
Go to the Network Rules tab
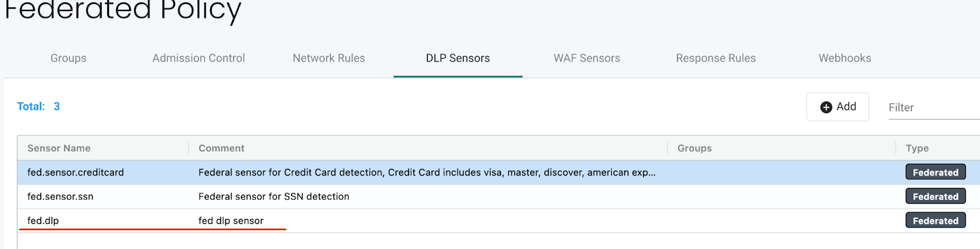[x=329, y=58]
